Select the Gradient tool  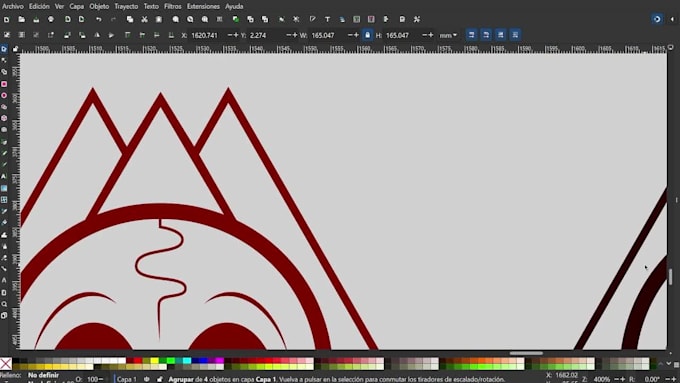(4, 188)
